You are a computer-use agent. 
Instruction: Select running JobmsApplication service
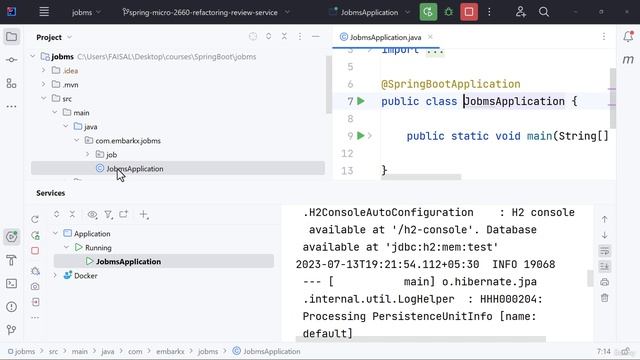[x=164, y=261]
